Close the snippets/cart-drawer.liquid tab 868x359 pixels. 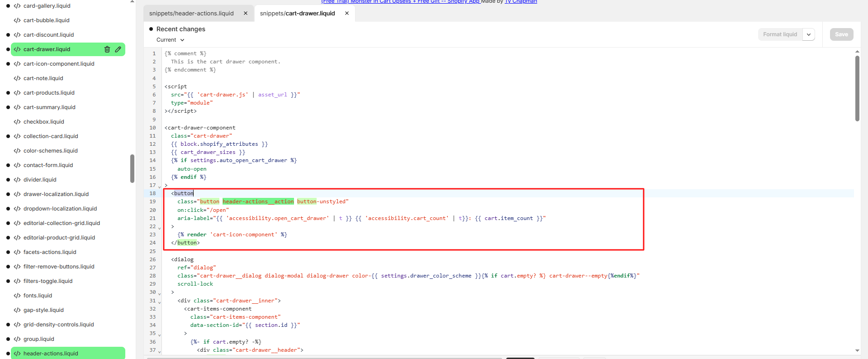347,13
